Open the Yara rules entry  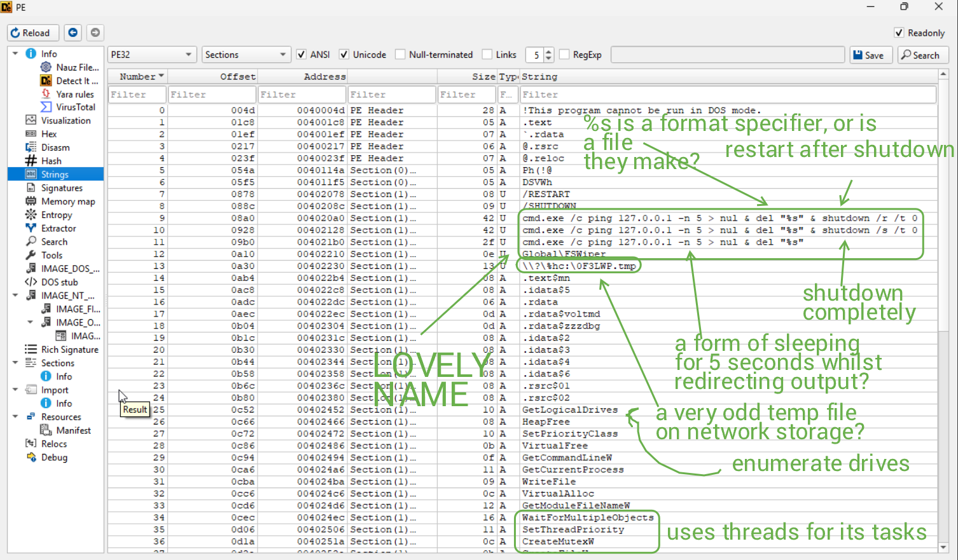tap(74, 94)
